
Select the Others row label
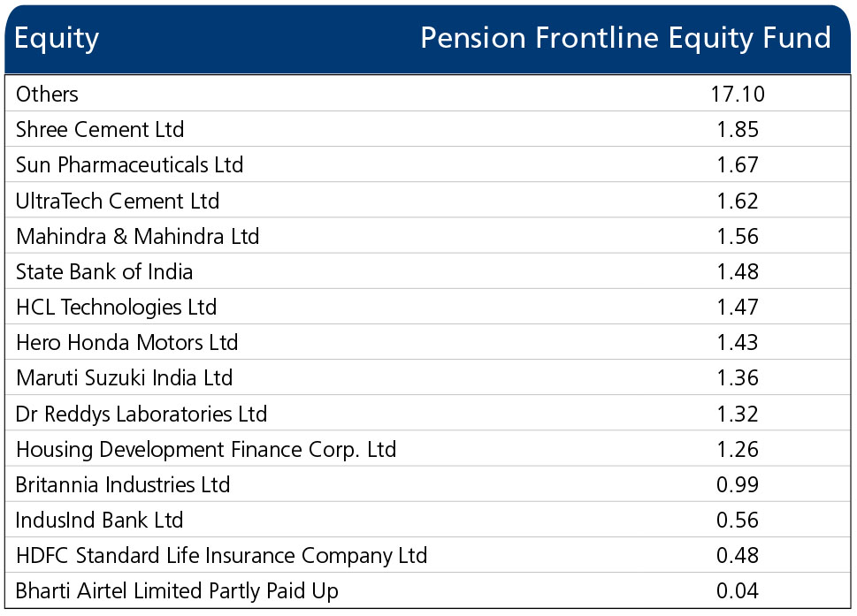point(47,95)
